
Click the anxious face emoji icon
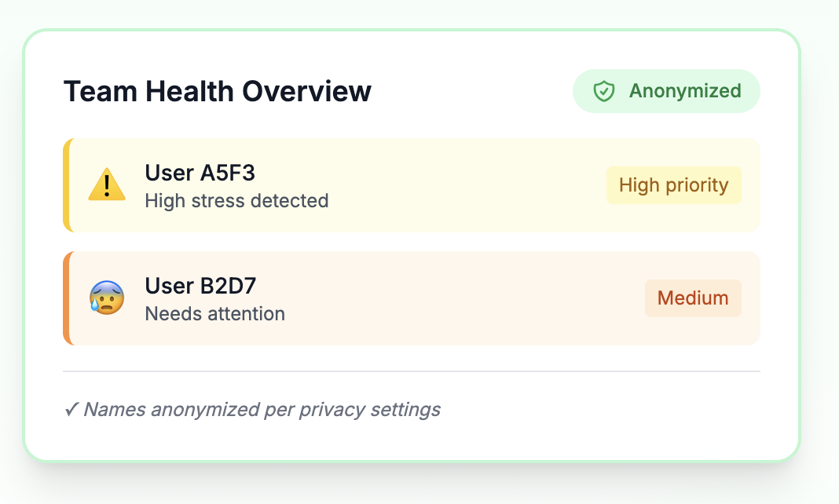[107, 298]
